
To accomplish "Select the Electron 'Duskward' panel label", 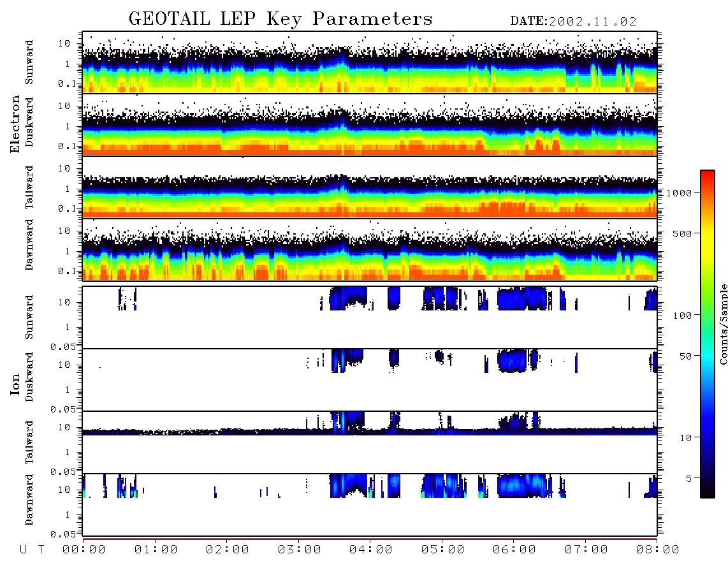I will [29, 122].
